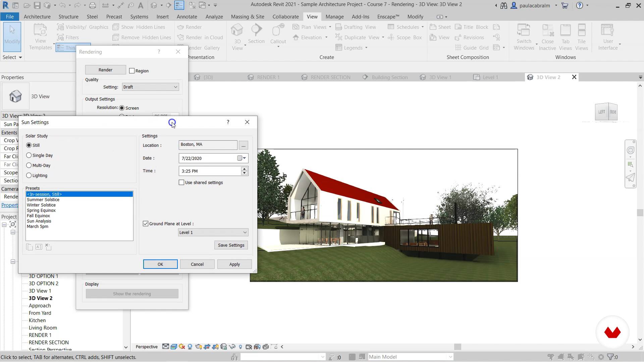644x362 pixels.
Task: Click the Time field stepper arrows
Action: (x=244, y=171)
